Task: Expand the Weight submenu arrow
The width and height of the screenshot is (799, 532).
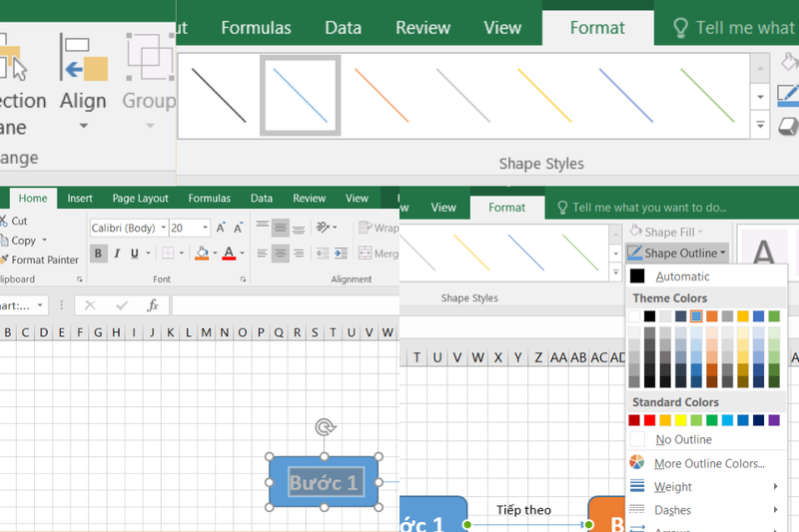Action: pyautogui.click(x=775, y=486)
